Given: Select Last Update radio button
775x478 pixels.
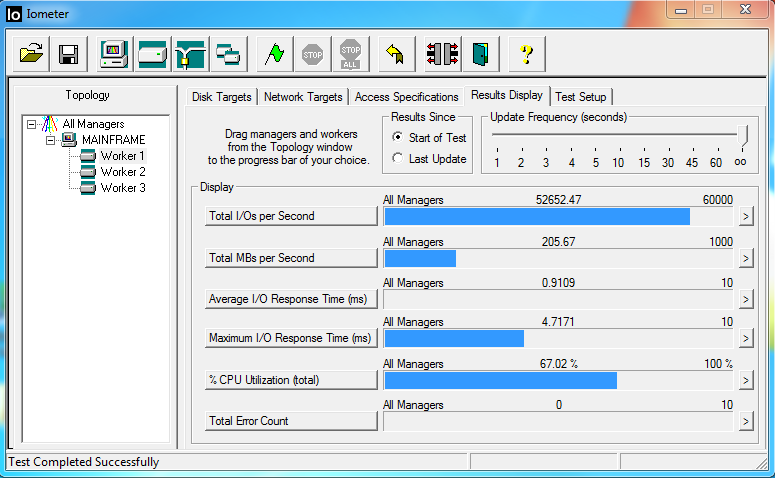Looking at the screenshot, I should [x=397, y=158].
